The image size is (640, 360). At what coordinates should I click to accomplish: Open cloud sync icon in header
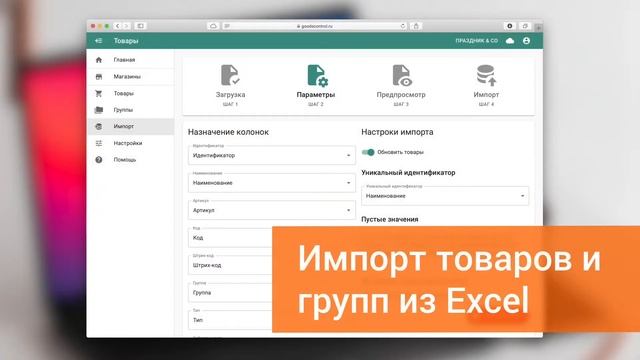point(510,41)
